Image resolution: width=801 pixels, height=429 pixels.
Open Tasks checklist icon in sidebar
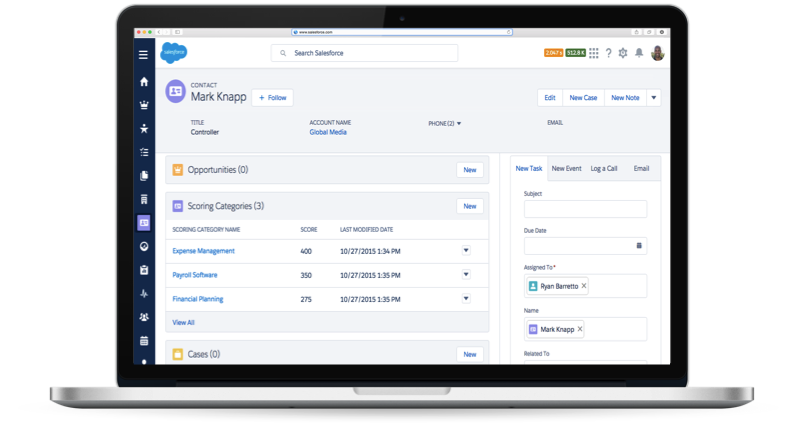[x=144, y=152]
